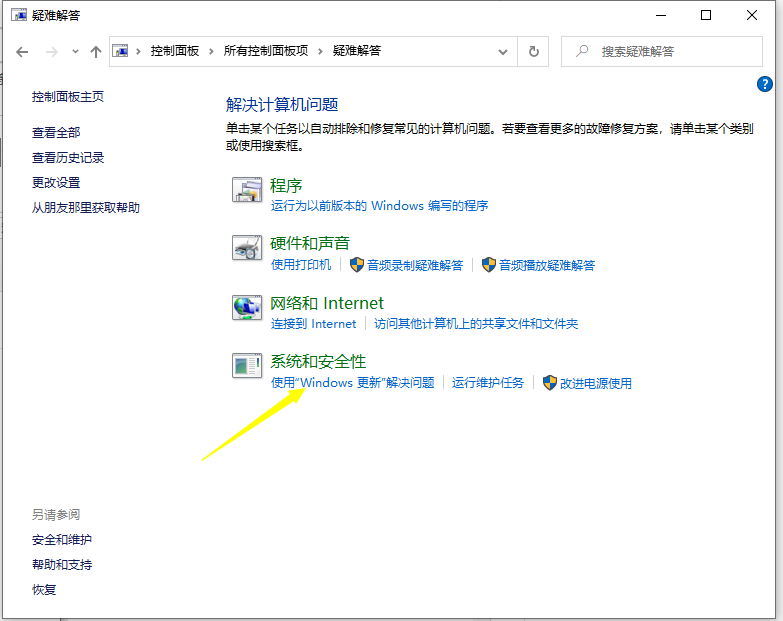The width and height of the screenshot is (783, 621).
Task: Click the 搜索疑难解答 search field
Action: (662, 51)
